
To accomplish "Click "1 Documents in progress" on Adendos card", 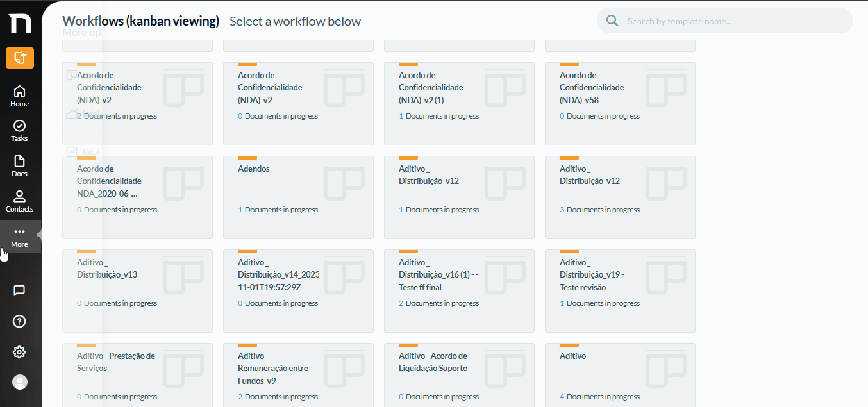I will (x=278, y=210).
